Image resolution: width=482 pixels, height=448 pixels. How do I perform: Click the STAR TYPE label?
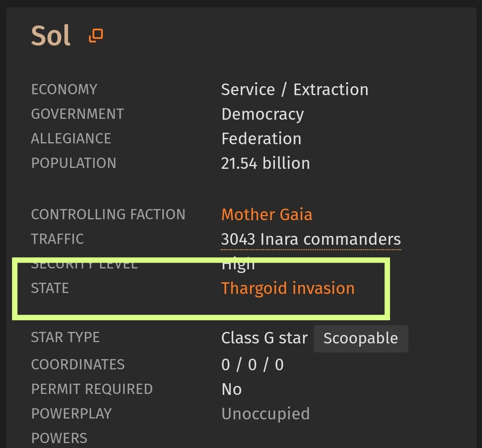[x=65, y=338]
